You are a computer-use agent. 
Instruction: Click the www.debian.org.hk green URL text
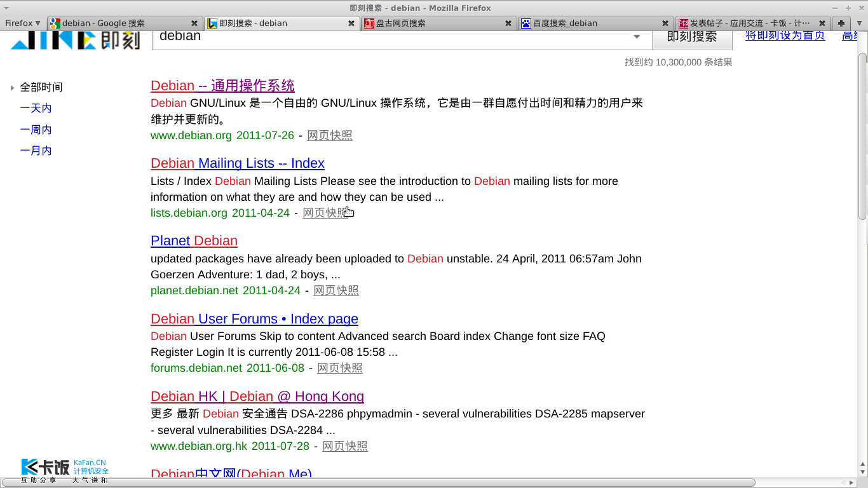point(199,446)
